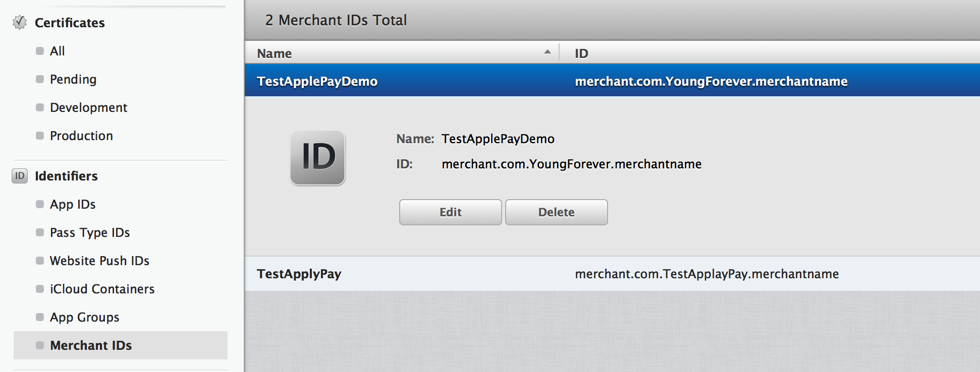
Task: Click Edit for TestApplePayDemo
Action: tap(451, 212)
